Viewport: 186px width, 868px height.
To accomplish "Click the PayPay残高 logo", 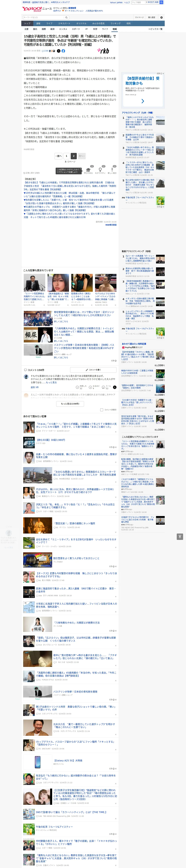I will pos(128,347).
